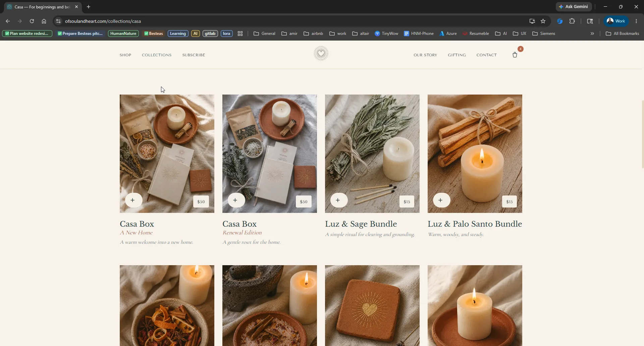644x346 pixels.
Task: Expand the hidden bookmarks chevron
Action: coord(592,34)
